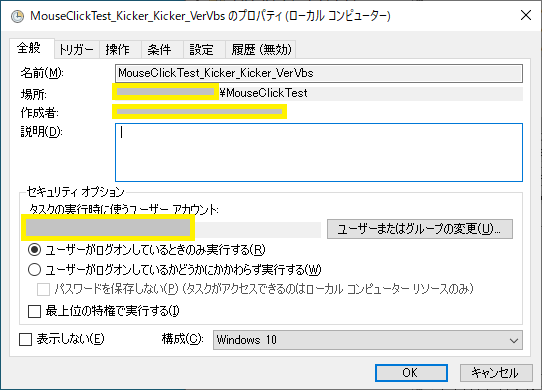The image size is (542, 390).
Task: Click the ユーザーまたはグループの変更 button
Action: coord(420,229)
